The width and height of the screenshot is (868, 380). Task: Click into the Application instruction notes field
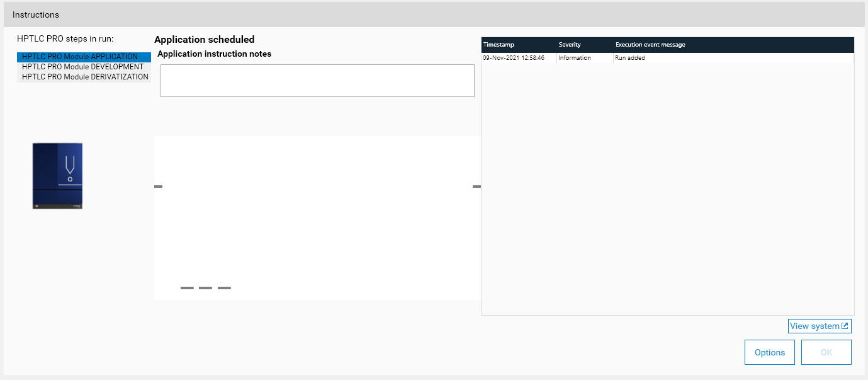317,81
